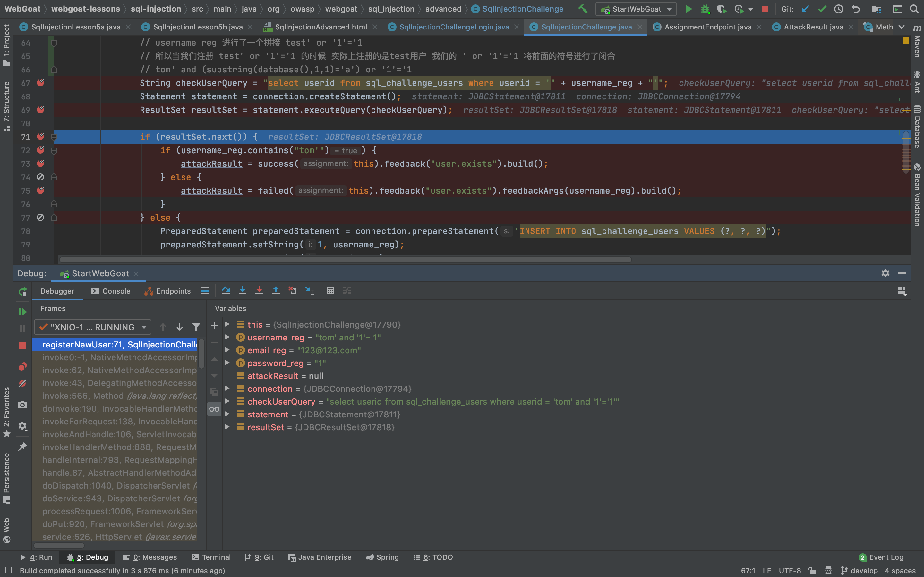Click the Rerun StartWebGoat debug icon
The width and height of the screenshot is (924, 577).
pyautogui.click(x=22, y=292)
